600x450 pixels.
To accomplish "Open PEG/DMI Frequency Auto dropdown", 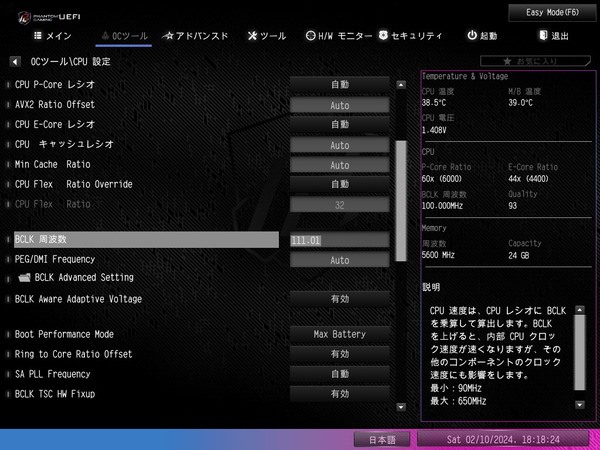I will (339, 260).
